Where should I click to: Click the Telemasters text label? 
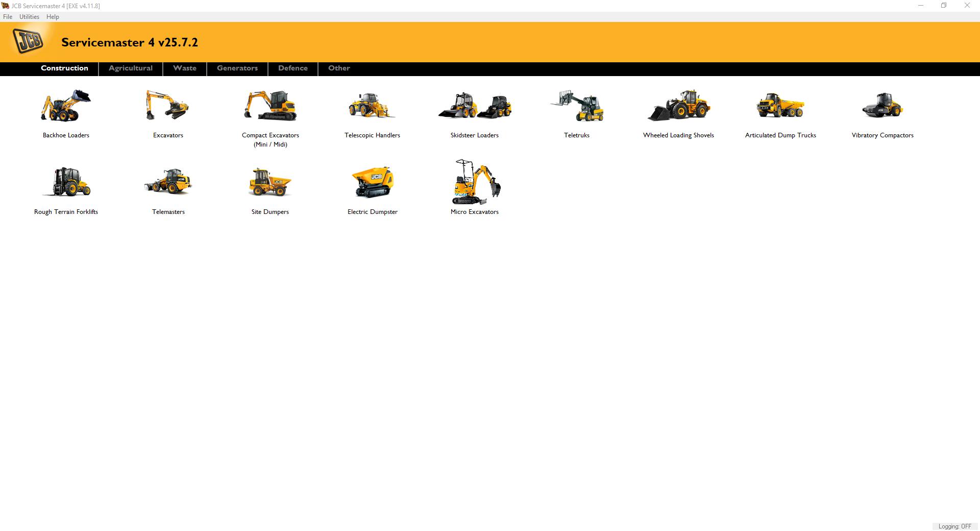168,212
